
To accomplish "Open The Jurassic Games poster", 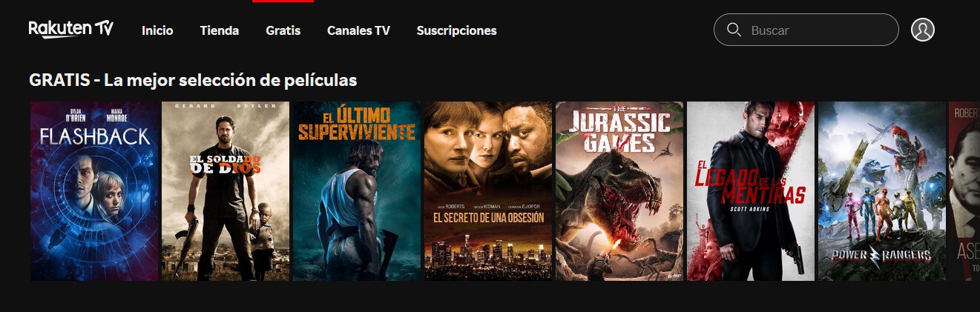I will click(619, 191).
